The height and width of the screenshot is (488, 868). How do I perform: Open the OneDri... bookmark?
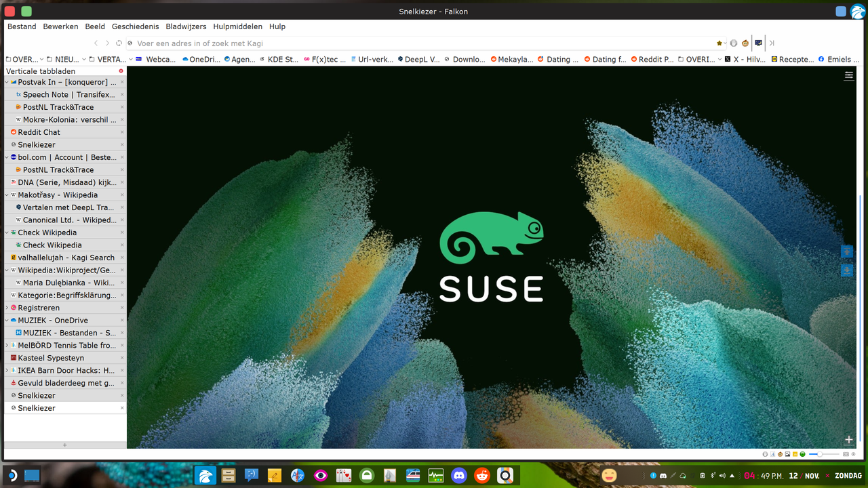click(201, 60)
